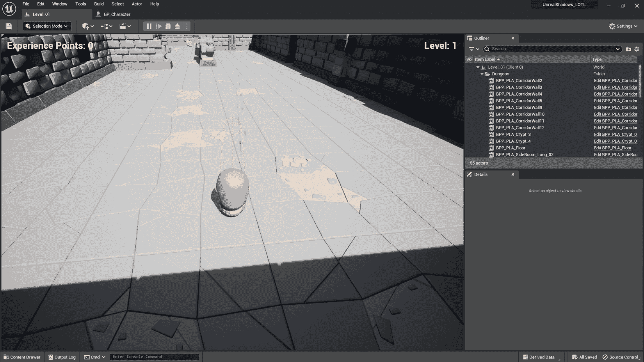Select BPP_PLA_CorridorWall2 in the Outliner
Screen dimensions: 644x362
[x=519, y=81]
